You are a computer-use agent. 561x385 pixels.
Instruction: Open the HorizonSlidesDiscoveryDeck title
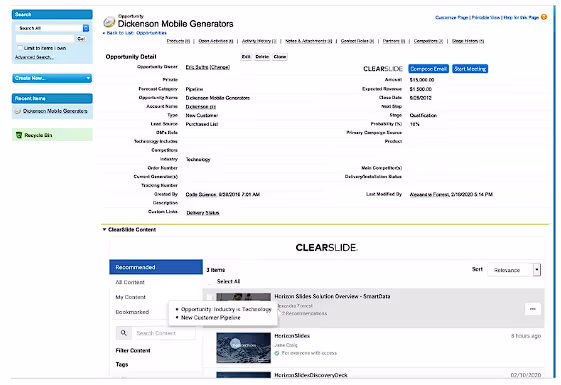(311, 375)
